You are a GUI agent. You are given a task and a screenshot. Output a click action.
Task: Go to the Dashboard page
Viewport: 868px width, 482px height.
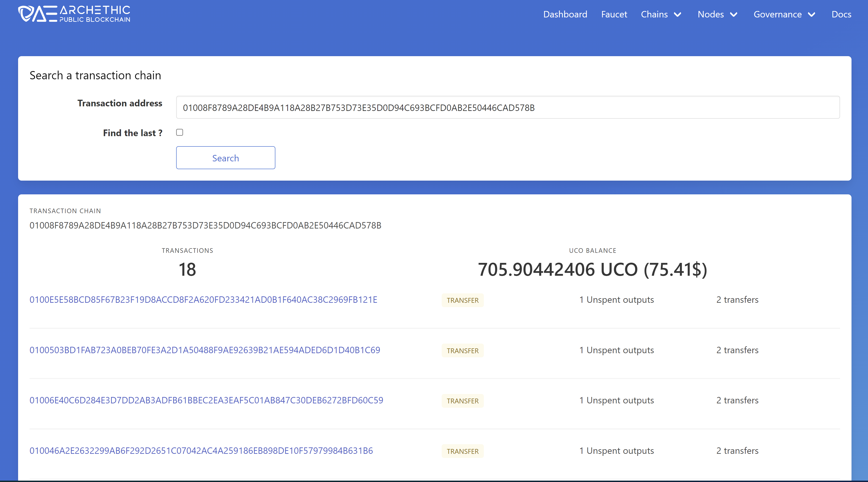(x=565, y=14)
